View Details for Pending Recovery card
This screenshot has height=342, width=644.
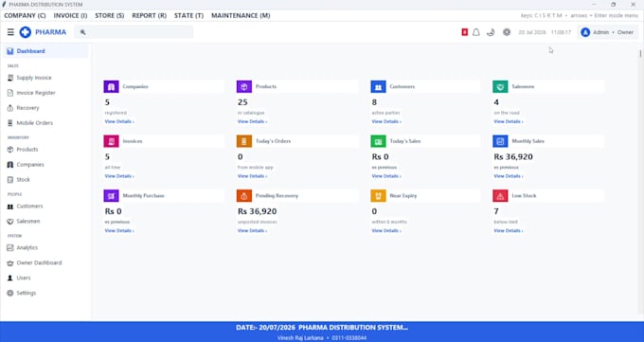click(x=252, y=231)
